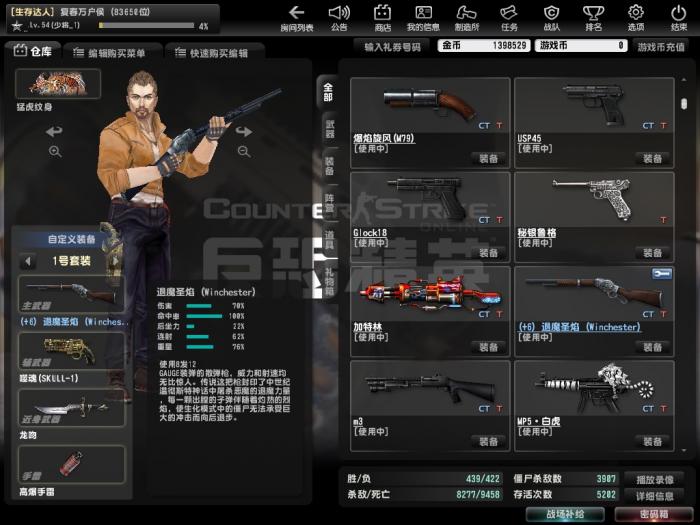Click the kills/deaths value 8277/9458

pos(478,495)
